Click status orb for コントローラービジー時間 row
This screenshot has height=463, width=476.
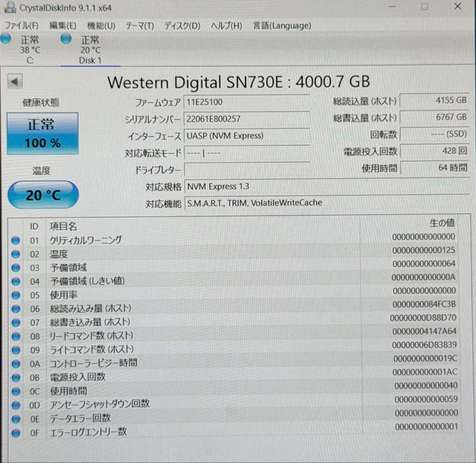click(16, 364)
